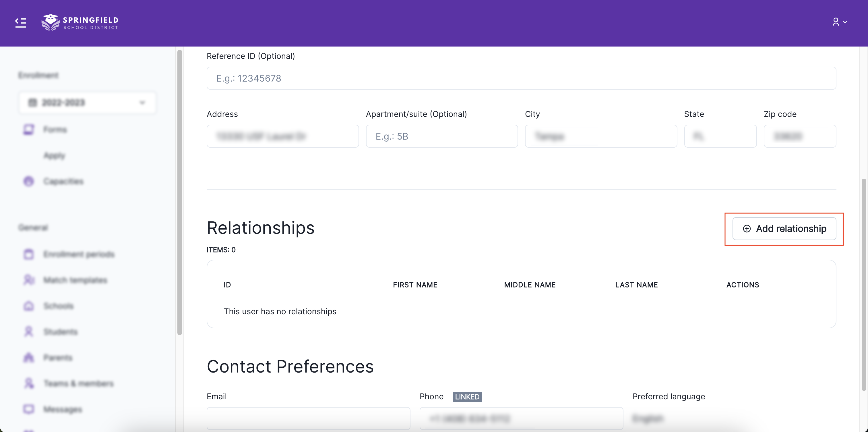Click the Schools sidebar icon
Image resolution: width=868 pixels, height=432 pixels.
pyautogui.click(x=29, y=306)
